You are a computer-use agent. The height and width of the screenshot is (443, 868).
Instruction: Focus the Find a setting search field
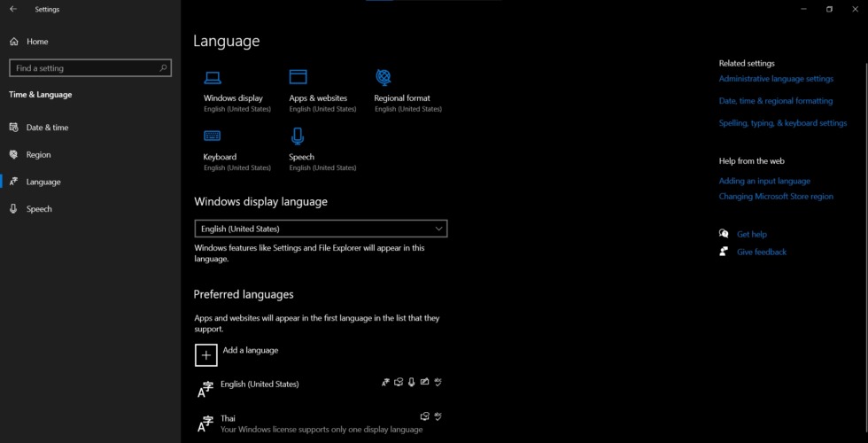tap(90, 68)
